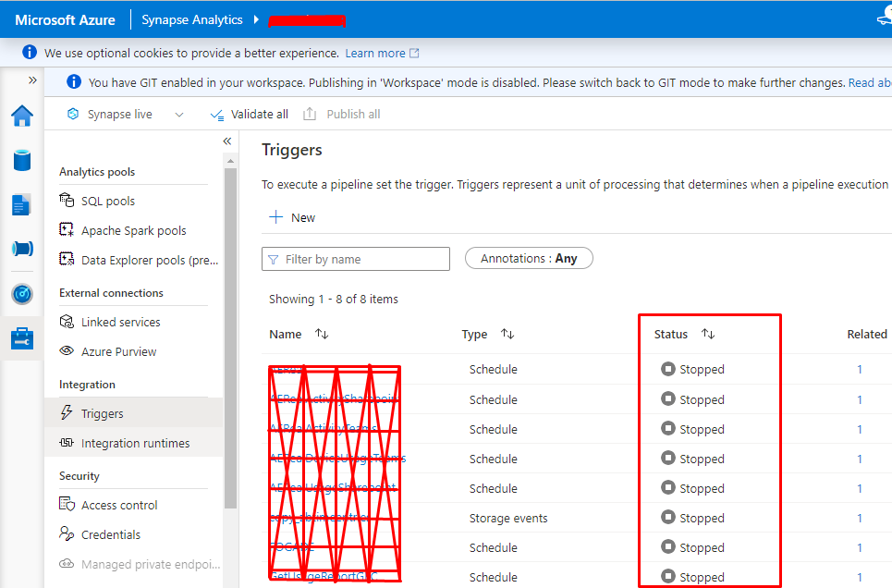The height and width of the screenshot is (588, 892).
Task: Open SQL pools
Action: (108, 201)
